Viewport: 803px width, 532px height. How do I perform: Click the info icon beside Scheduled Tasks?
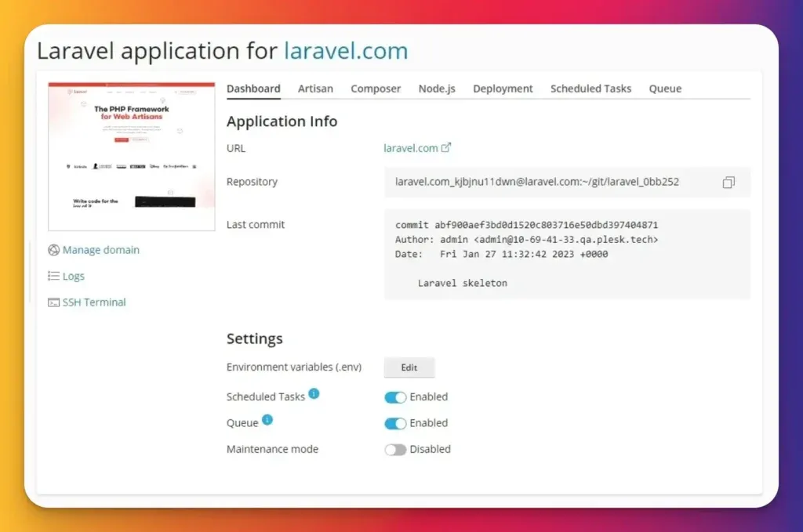pyautogui.click(x=314, y=393)
